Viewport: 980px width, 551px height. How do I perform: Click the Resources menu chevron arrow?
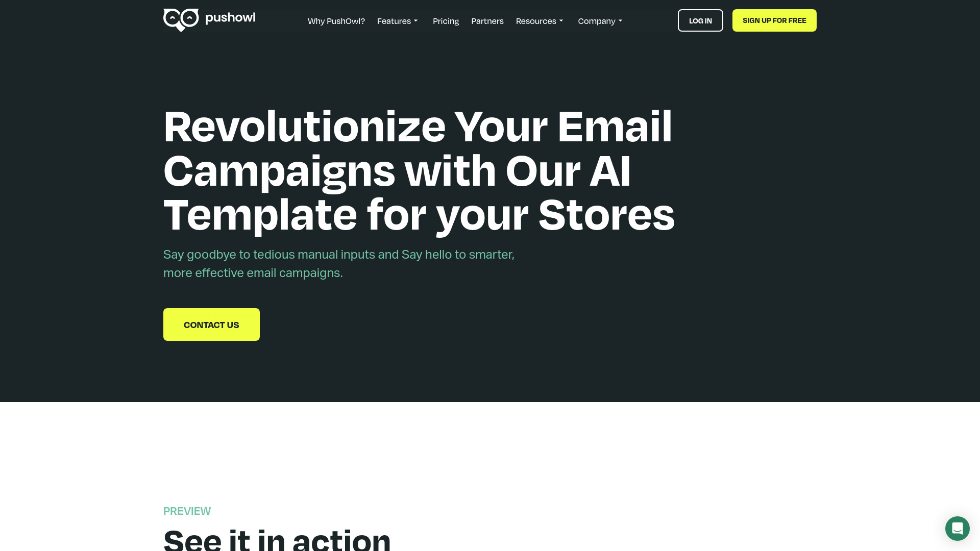561,21
